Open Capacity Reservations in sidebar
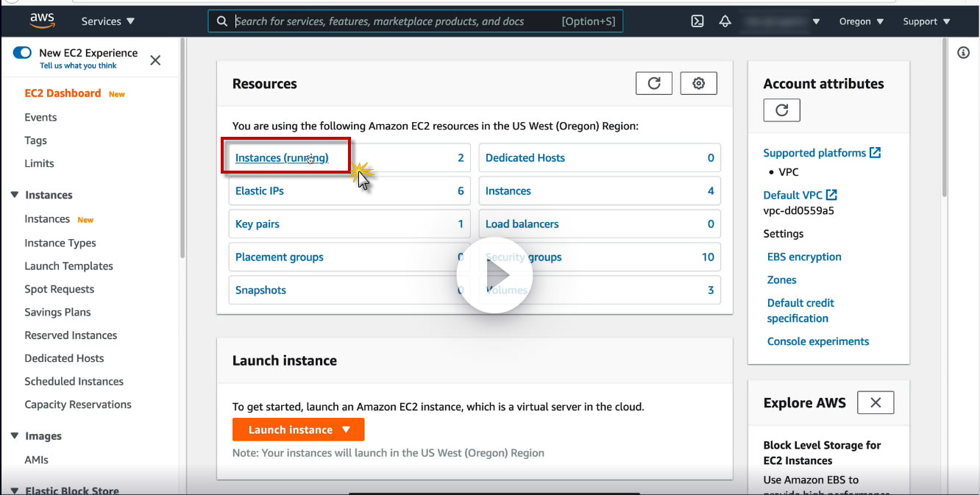Viewport: 980px width, 495px height. point(78,405)
